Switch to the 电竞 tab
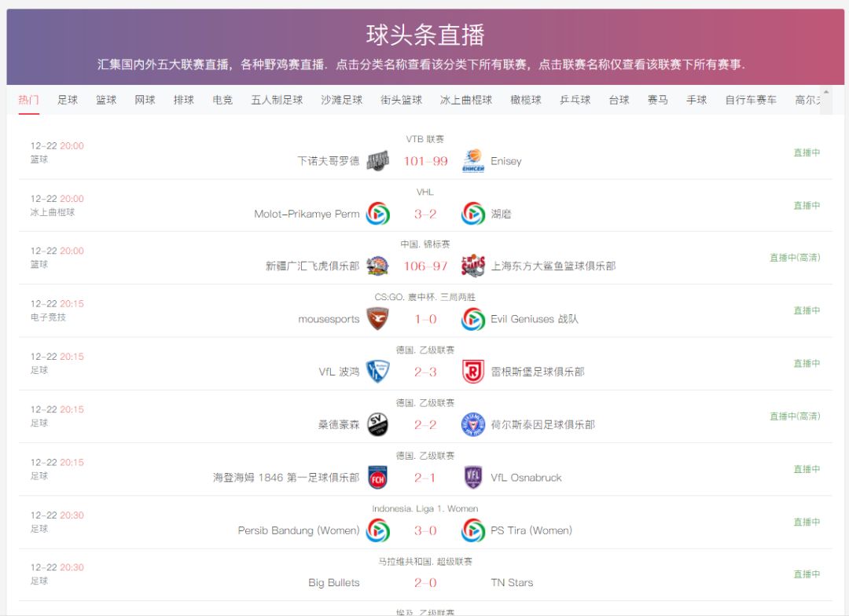849x616 pixels. coord(222,100)
